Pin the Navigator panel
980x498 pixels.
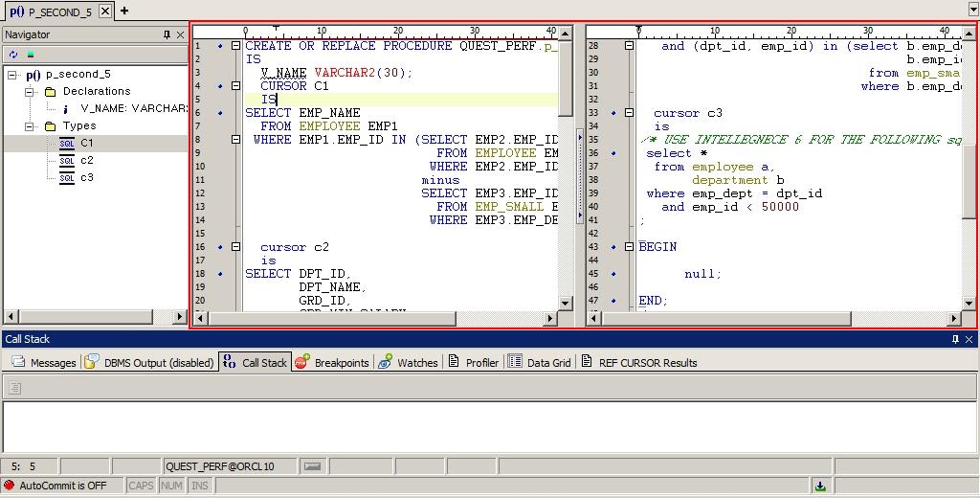click(167, 34)
